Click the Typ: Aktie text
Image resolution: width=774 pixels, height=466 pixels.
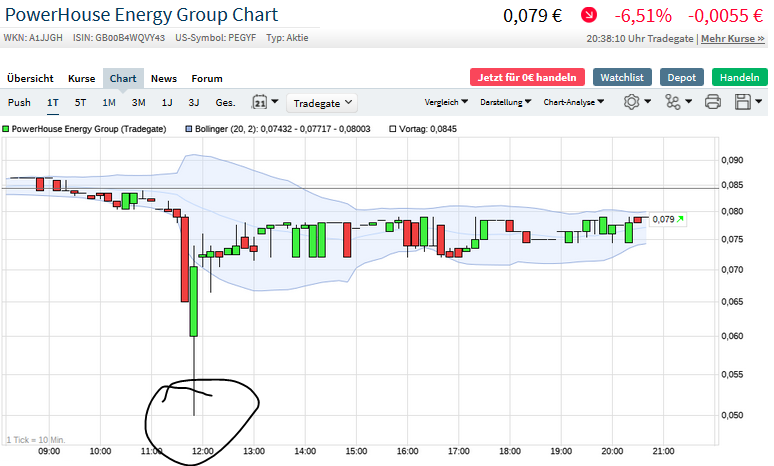point(287,38)
